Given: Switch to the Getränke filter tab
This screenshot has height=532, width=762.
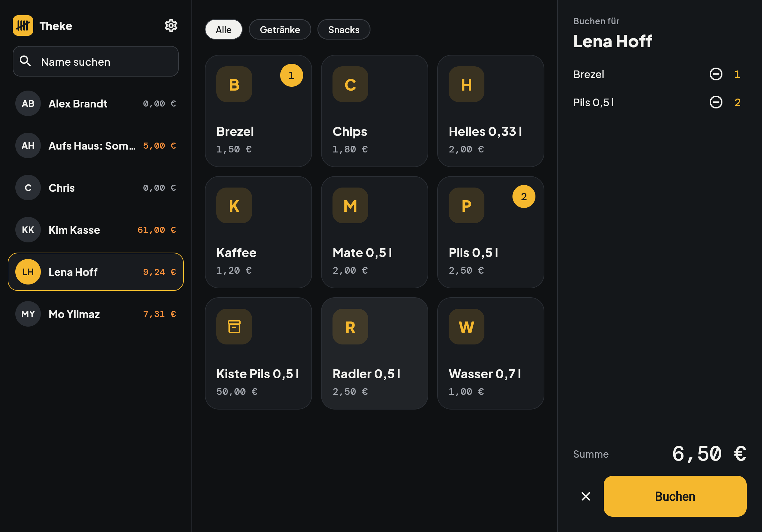Looking at the screenshot, I should point(280,30).
